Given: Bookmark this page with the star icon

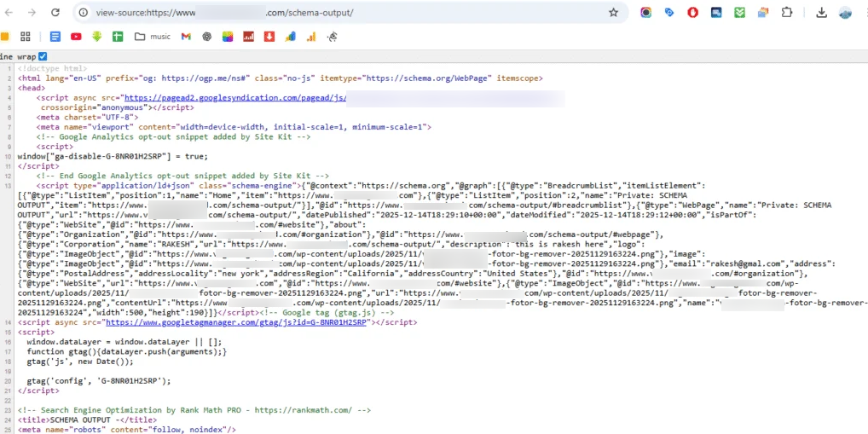Looking at the screenshot, I should click(613, 12).
